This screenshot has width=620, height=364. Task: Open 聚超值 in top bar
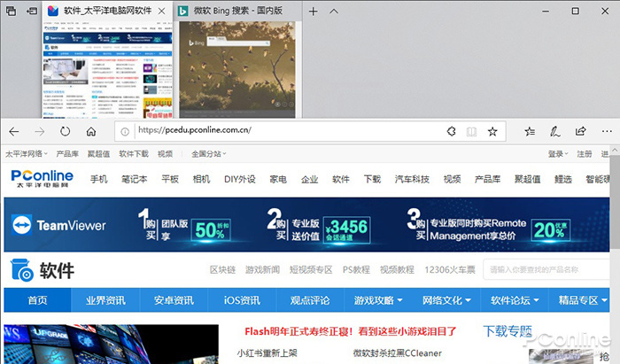pyautogui.click(x=98, y=154)
